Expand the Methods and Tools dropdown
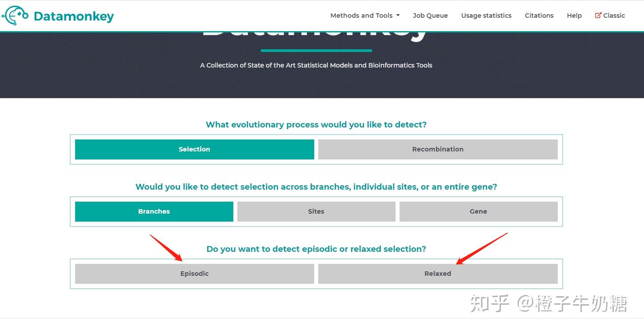Viewport: 644px width, 330px height. tap(365, 16)
